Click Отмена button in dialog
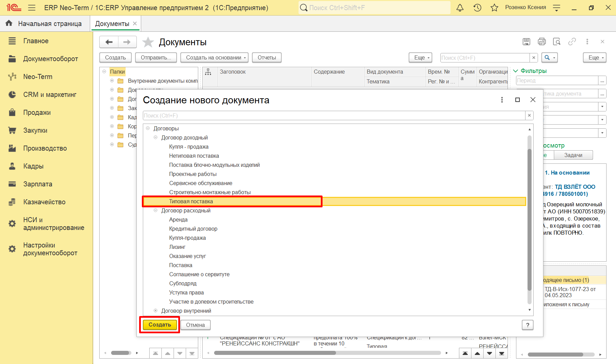The image size is (616, 364). 195,325
